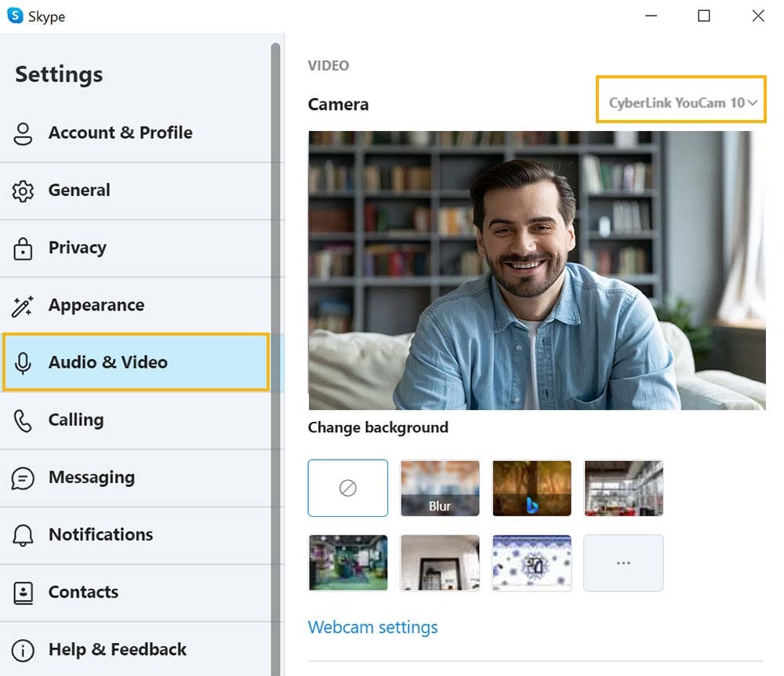784x676 pixels.
Task: Open more backgrounds with the ellipsis tile
Action: tap(623, 562)
